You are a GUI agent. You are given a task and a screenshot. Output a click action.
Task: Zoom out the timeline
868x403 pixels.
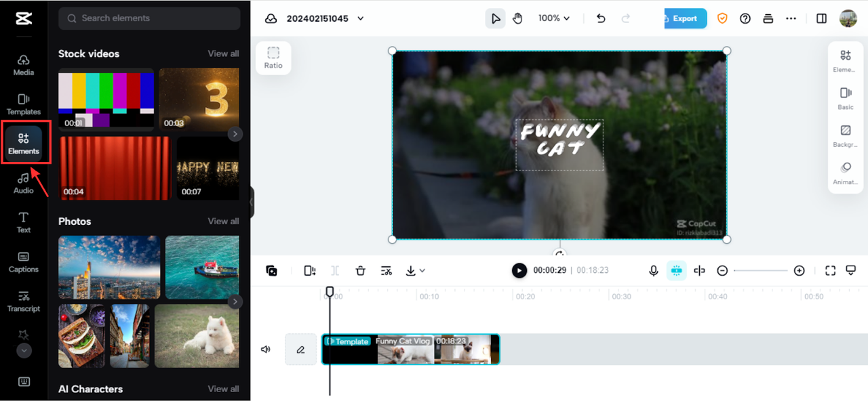click(722, 270)
